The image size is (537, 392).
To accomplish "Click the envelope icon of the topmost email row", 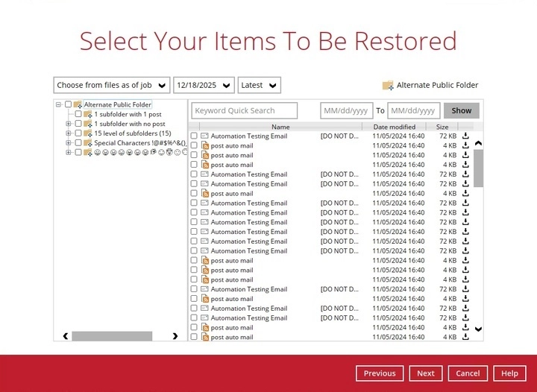I will coord(205,136).
